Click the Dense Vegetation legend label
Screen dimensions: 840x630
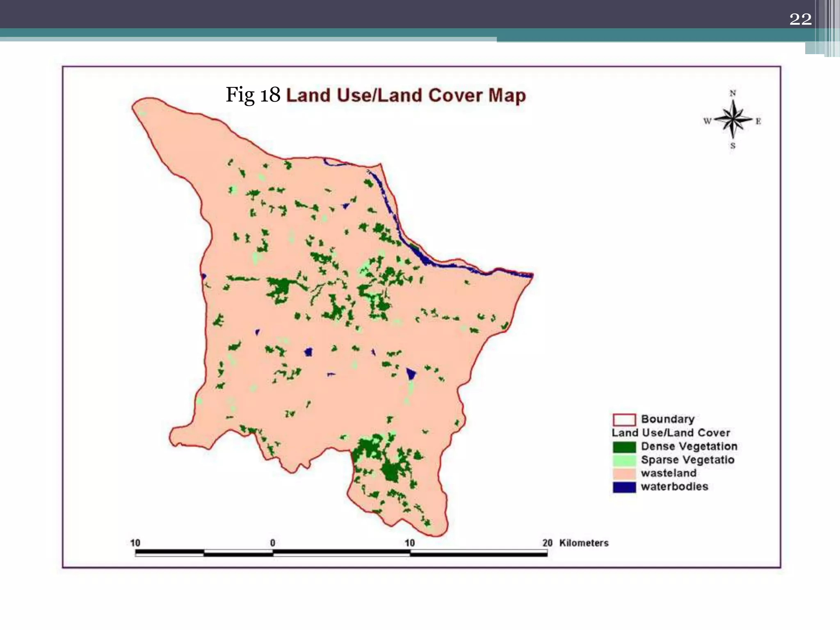point(689,446)
